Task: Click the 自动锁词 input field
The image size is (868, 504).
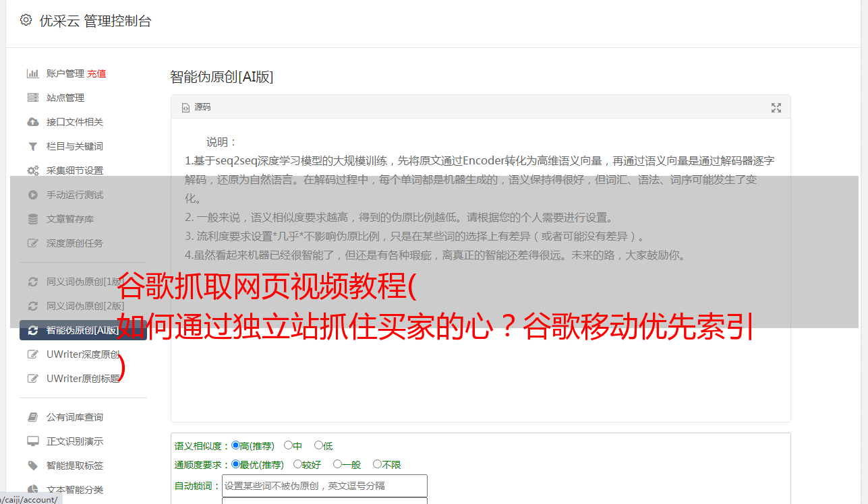Action: (324, 486)
